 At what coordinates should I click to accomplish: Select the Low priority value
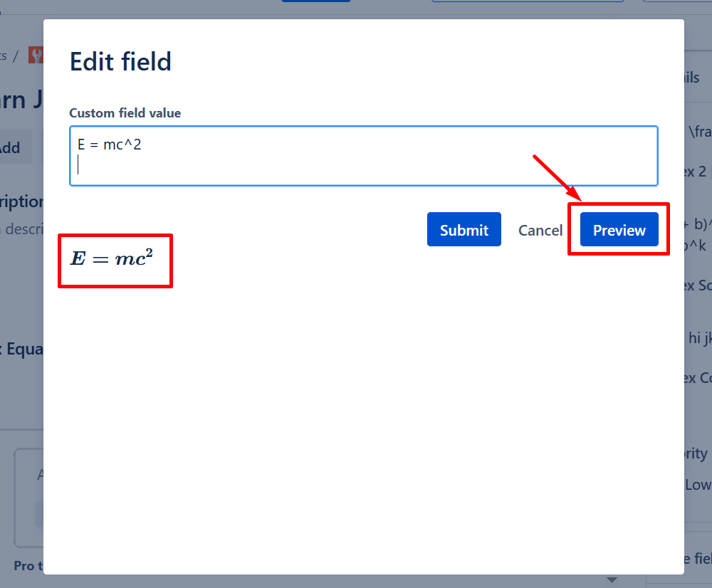coord(698,485)
